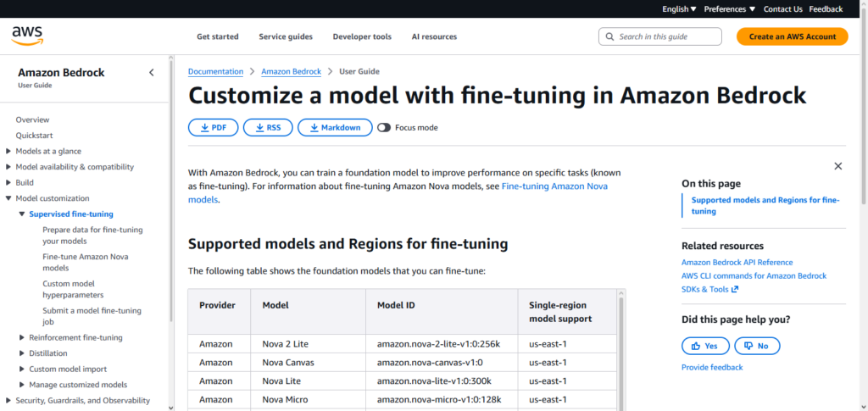Image resolution: width=868 pixels, height=411 pixels.
Task: Click the Documentation breadcrumb link
Action: 215,71
